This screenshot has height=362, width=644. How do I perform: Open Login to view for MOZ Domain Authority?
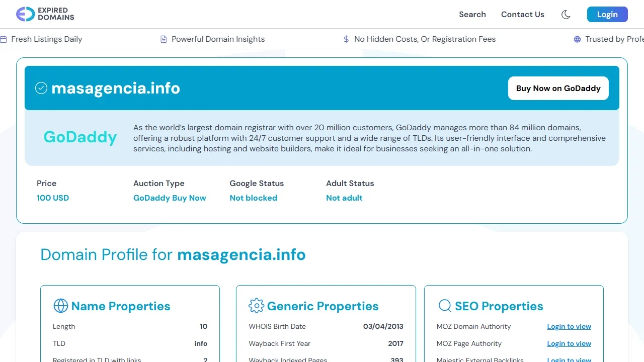click(x=569, y=326)
